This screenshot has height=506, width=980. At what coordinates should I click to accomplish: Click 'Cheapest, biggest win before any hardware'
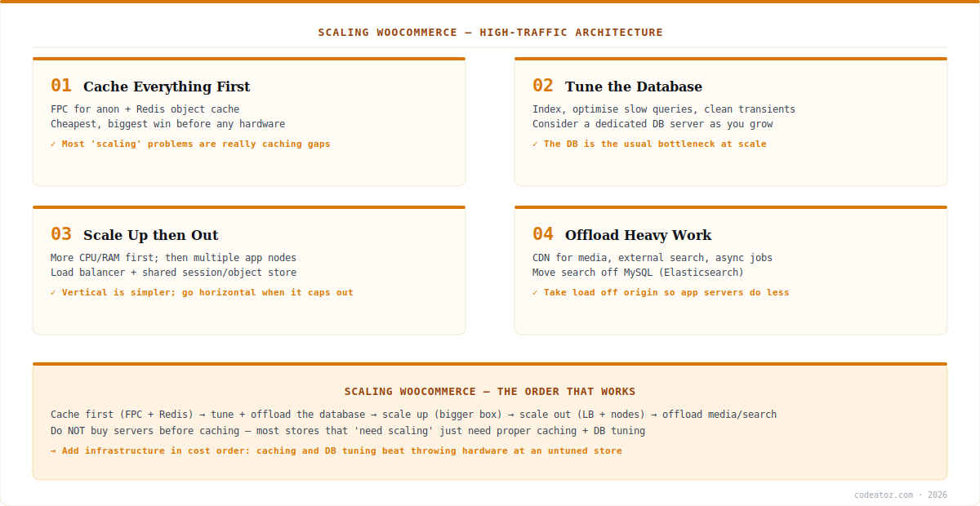click(168, 124)
